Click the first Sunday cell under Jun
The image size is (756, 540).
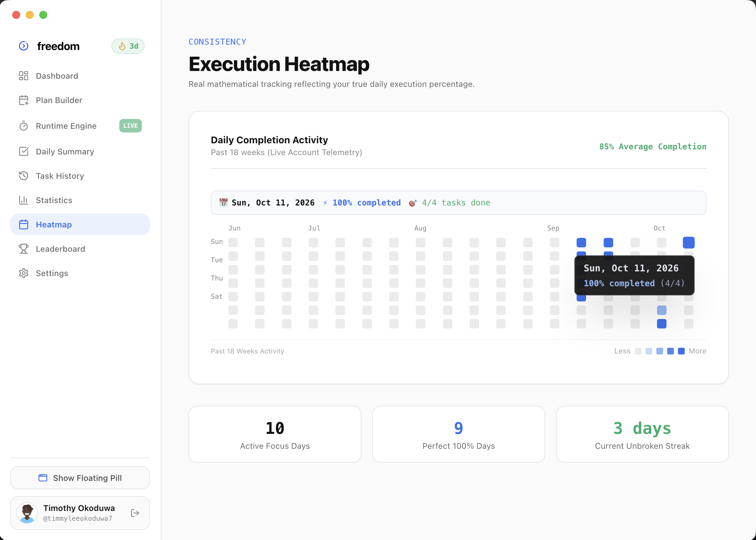point(233,243)
